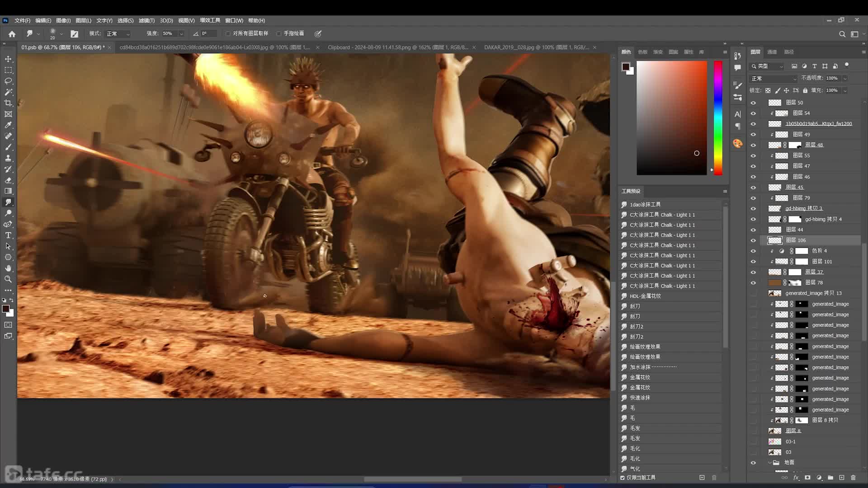
Task: Open the 模式 dropdown set to 正常
Action: pos(118,34)
